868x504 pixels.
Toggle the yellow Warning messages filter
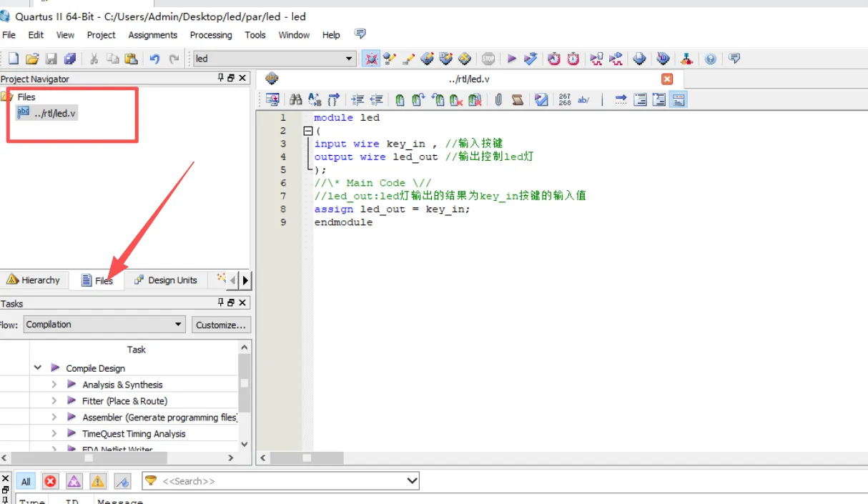click(x=98, y=482)
